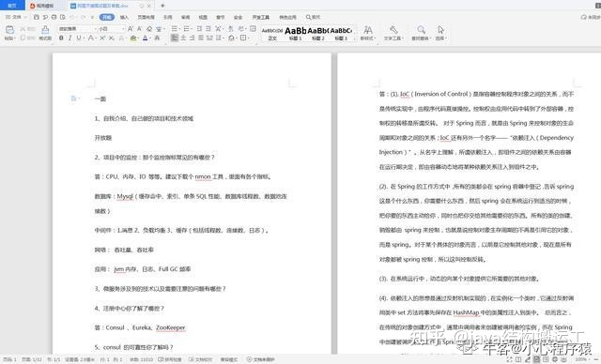Switch to the 开发工具 ribbon tab

coord(261,17)
